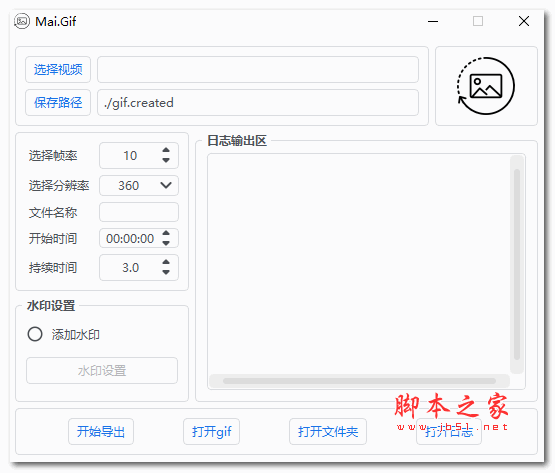This screenshot has width=555, height=473.
Task: Click the 保存路径 button
Action: pyautogui.click(x=58, y=103)
